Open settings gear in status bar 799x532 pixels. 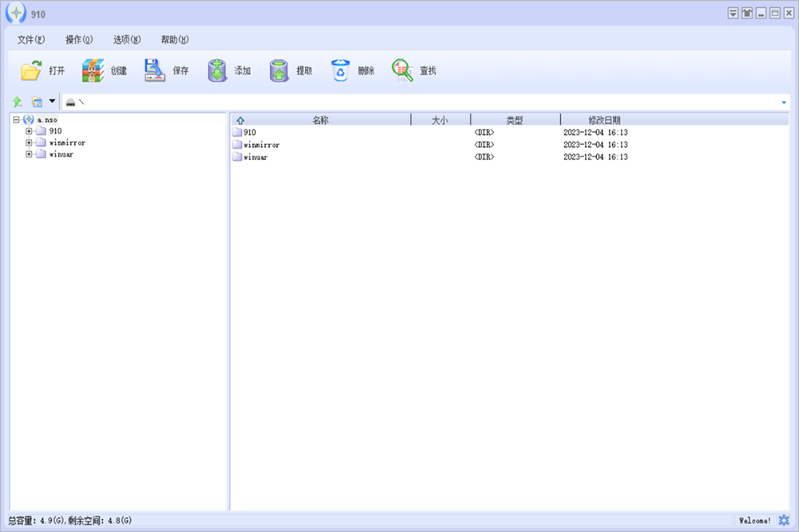pyautogui.click(x=784, y=521)
